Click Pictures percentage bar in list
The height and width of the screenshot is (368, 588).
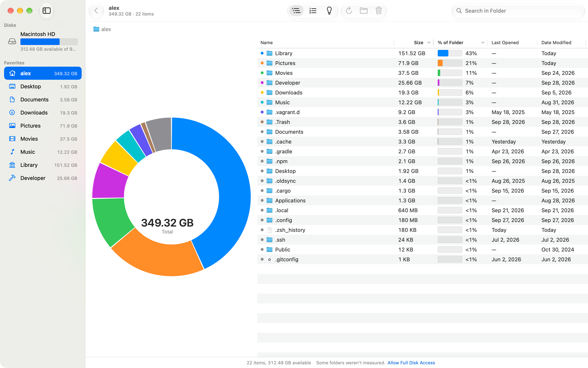click(450, 63)
